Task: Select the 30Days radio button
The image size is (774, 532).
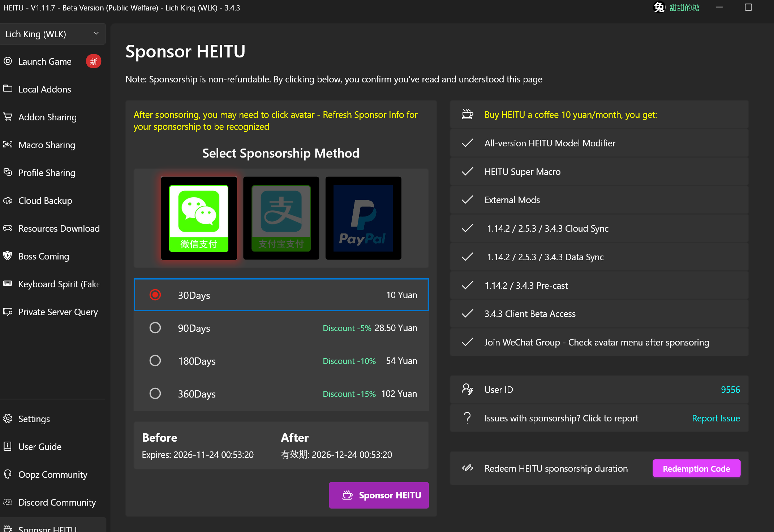Action: click(x=155, y=295)
